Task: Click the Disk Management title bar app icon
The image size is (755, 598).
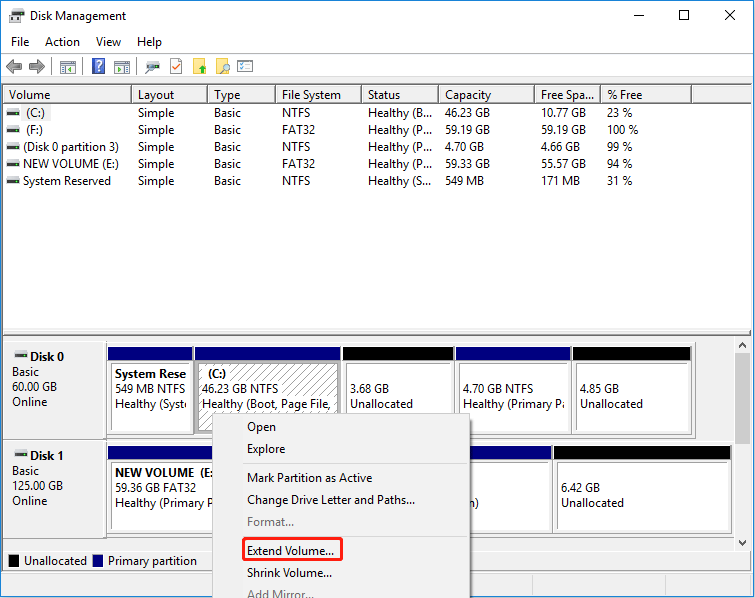Action: 16,16
